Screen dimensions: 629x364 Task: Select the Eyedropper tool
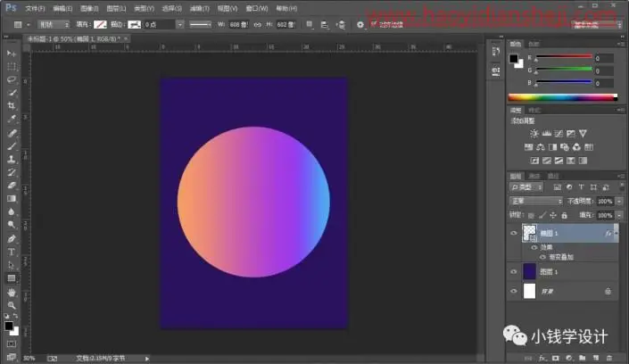[12, 119]
